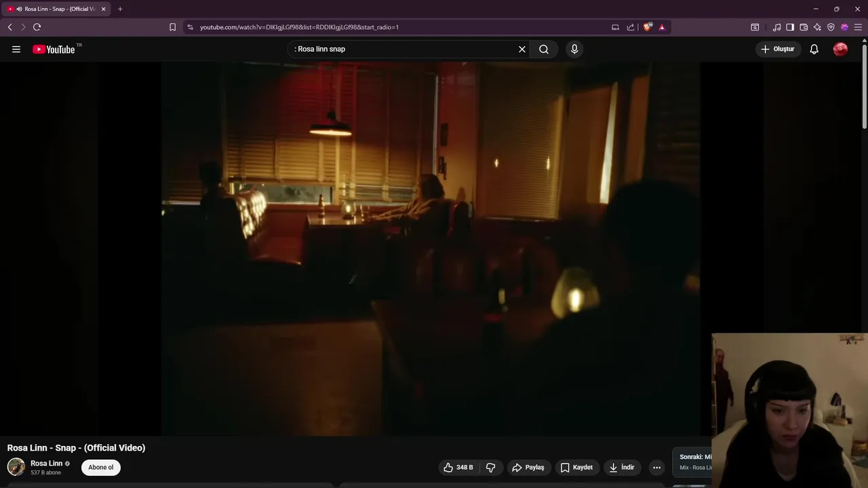The image size is (868, 488).
Task: Start voice search with microphone icon
Action: point(574,49)
